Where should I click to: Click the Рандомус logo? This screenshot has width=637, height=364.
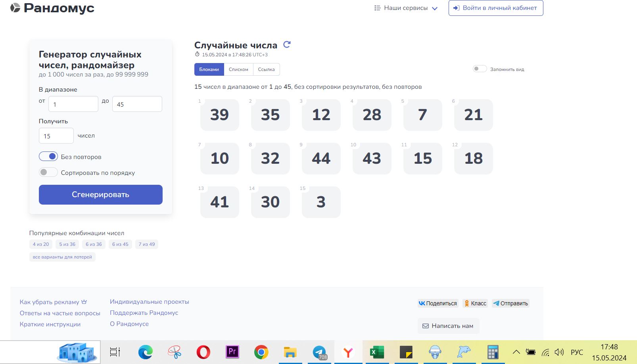click(52, 8)
